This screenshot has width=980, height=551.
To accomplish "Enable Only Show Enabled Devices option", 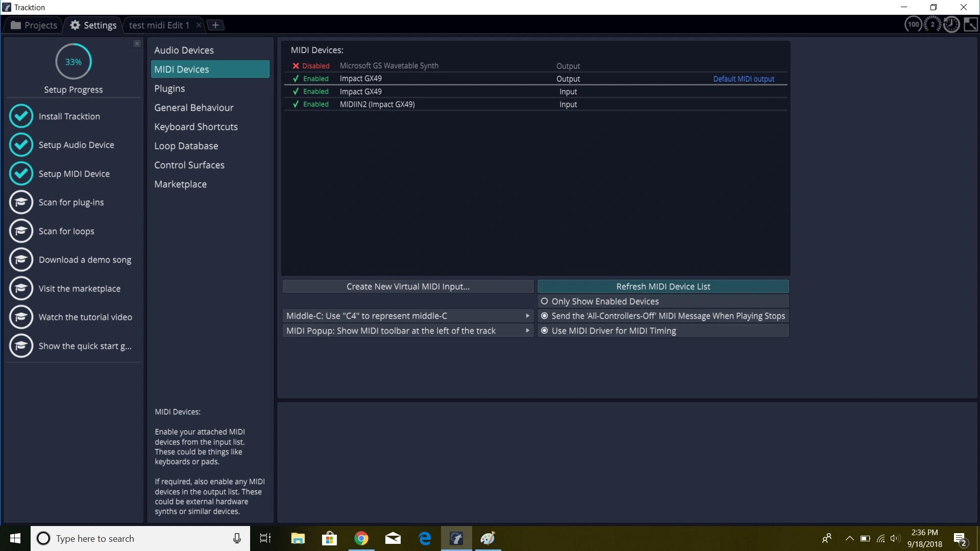I will (545, 302).
